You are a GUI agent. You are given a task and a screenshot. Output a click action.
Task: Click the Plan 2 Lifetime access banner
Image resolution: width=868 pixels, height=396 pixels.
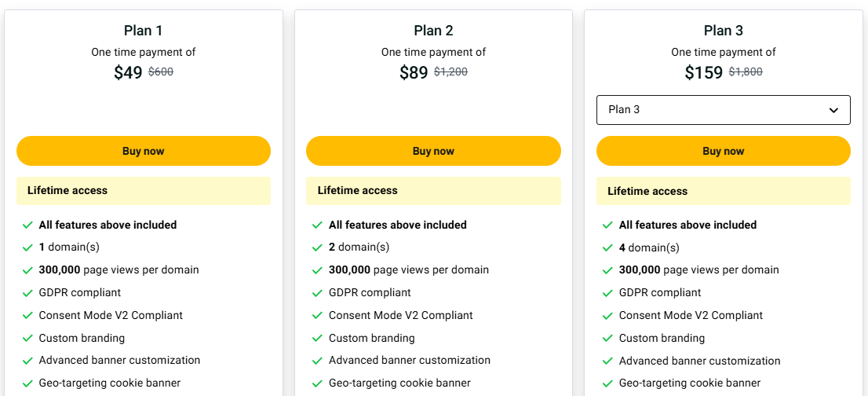pyautogui.click(x=433, y=191)
